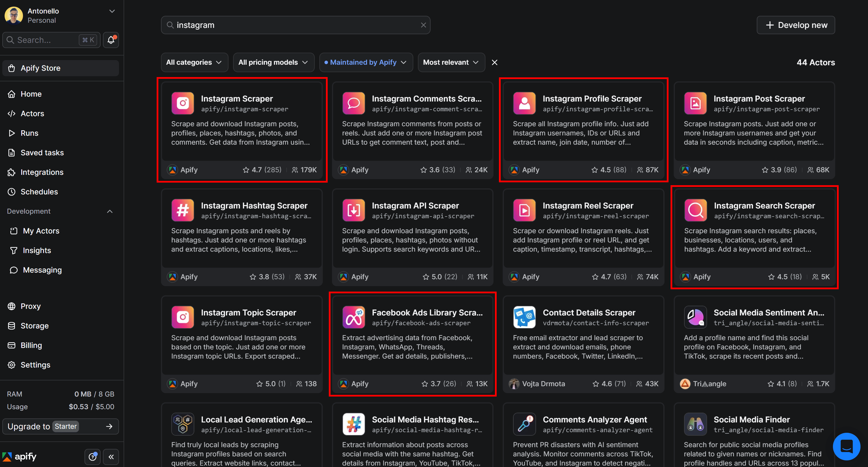Click the Contact Details Scraper envelope icon

[x=524, y=317]
